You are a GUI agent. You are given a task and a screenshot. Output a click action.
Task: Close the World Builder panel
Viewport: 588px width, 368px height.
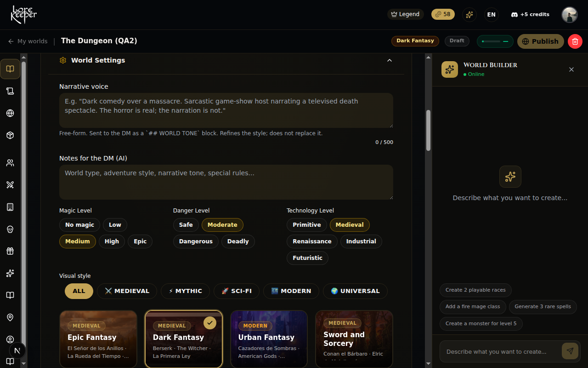coord(571,69)
